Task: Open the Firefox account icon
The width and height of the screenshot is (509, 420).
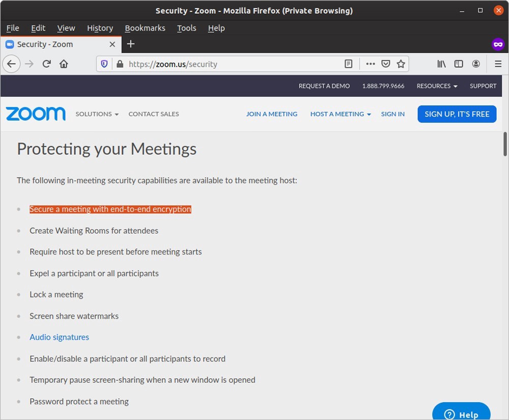Action: 476,64
